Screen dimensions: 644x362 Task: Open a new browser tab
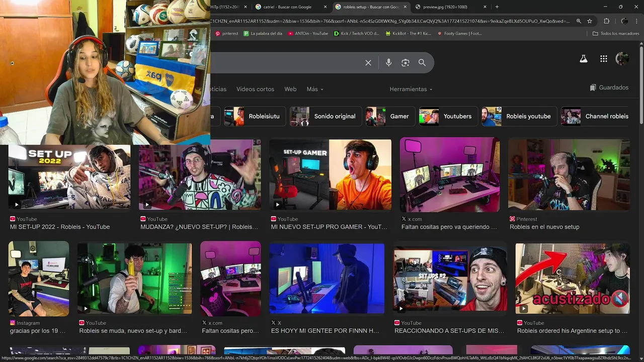pos(497,7)
